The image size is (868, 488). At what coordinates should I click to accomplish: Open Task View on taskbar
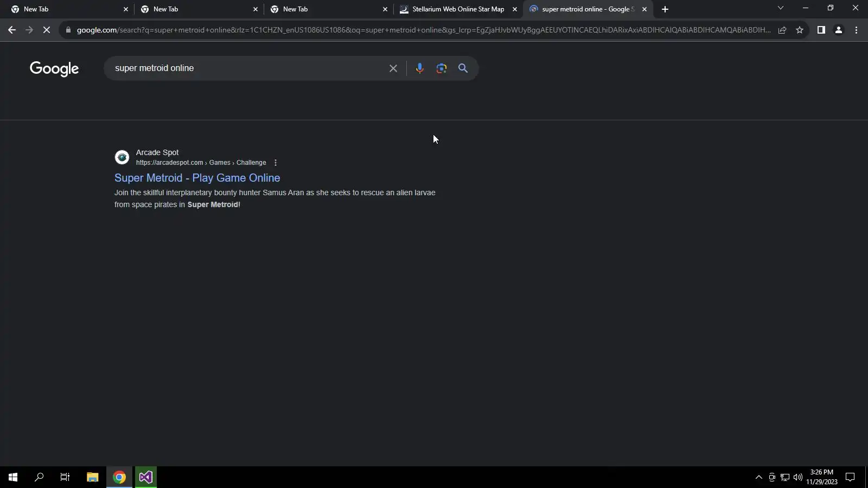[x=65, y=477]
